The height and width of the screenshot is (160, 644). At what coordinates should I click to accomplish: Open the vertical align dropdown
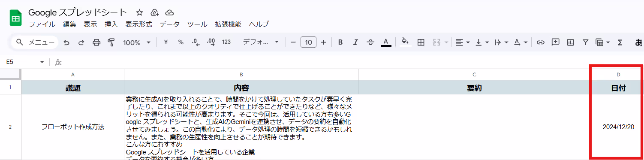(x=482, y=42)
